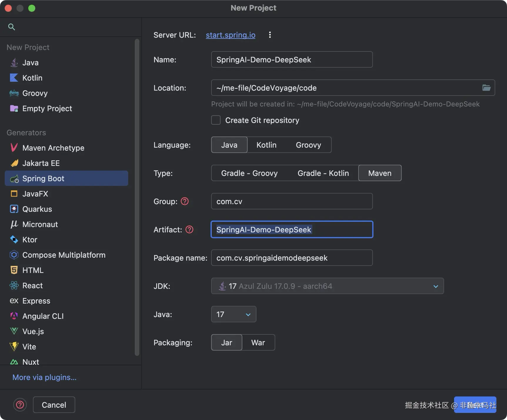The image size is (507, 420).
Task: Select the Quarkus generator icon
Action: [14, 209]
